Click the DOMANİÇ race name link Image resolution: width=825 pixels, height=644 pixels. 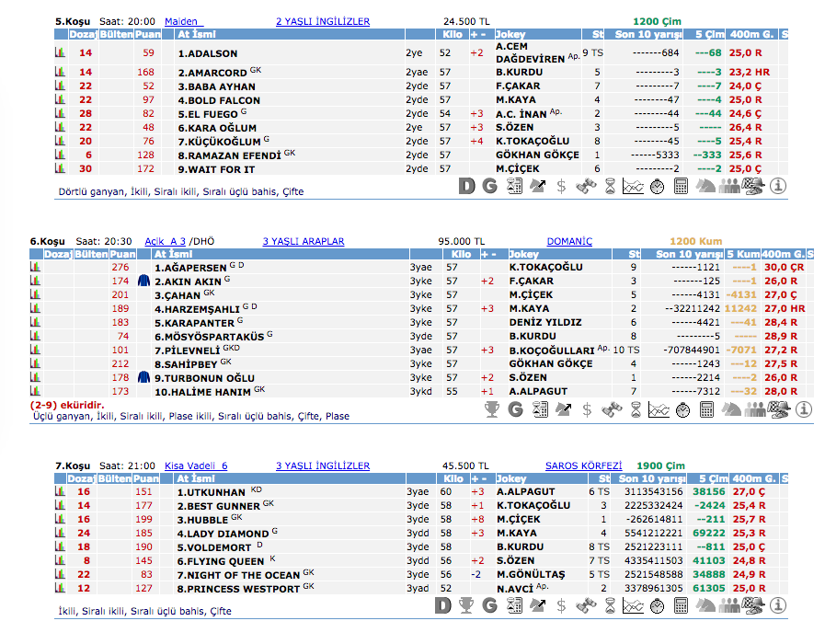click(x=569, y=242)
